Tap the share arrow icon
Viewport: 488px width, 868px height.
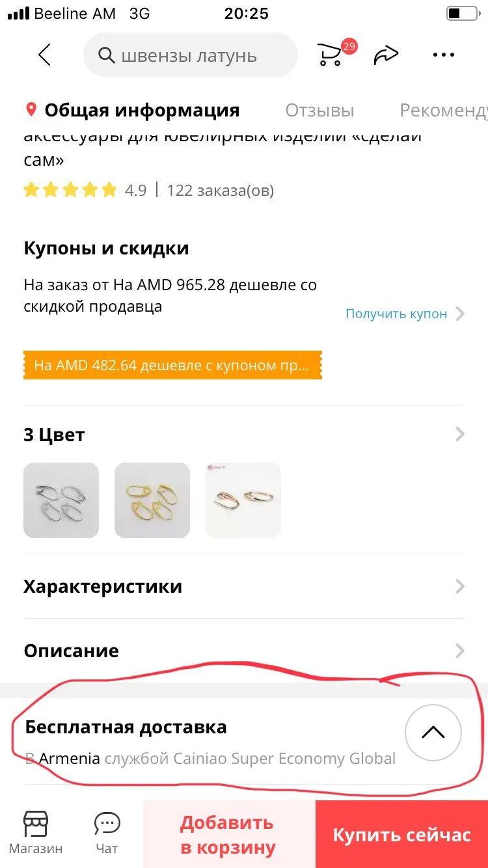[x=386, y=55]
